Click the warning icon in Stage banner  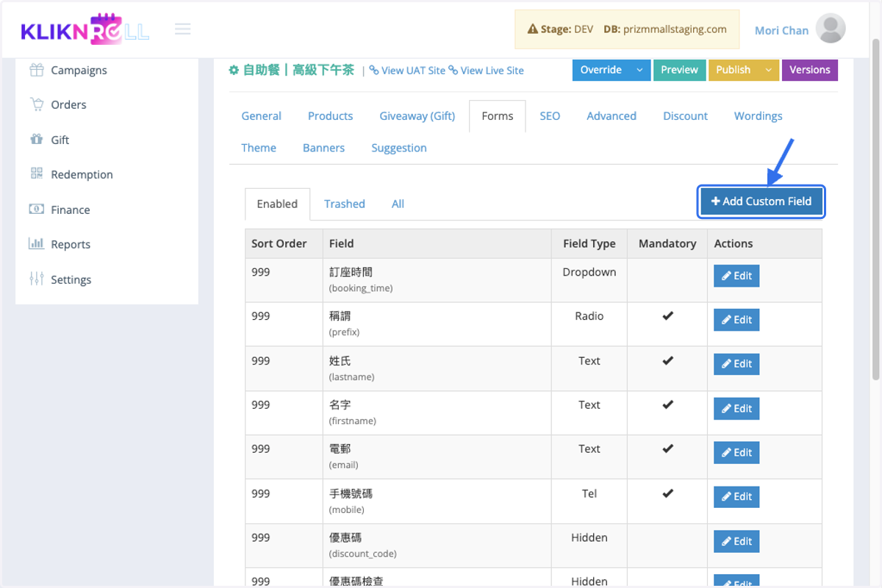pos(533,29)
